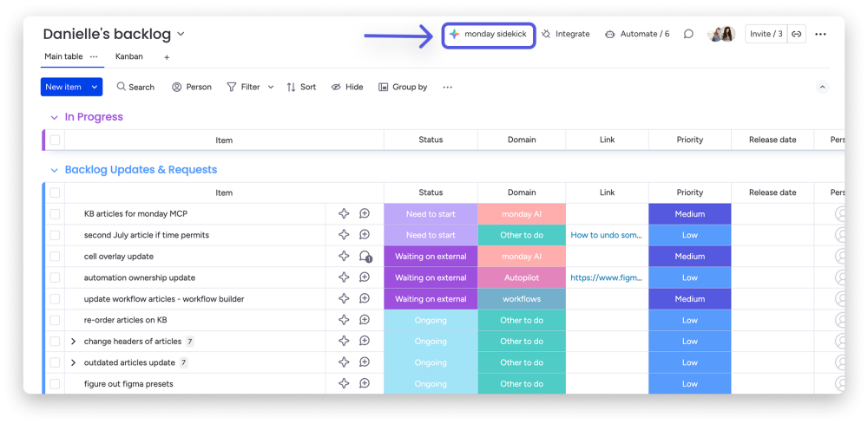The width and height of the screenshot is (868, 424).
Task: Tick the checkbox next to 'automation ownership update'
Action: point(55,277)
